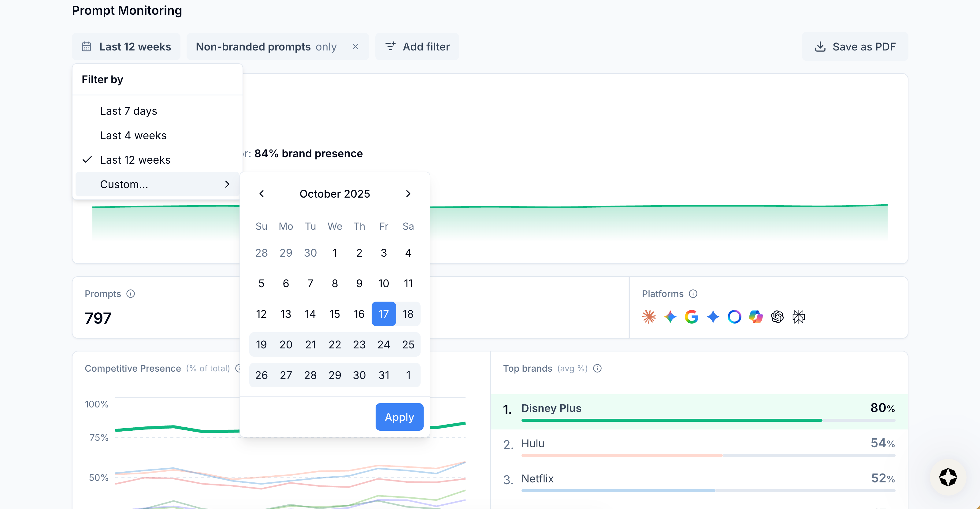The image size is (980, 509).
Task: Click the Filter by header
Action: pos(102,79)
